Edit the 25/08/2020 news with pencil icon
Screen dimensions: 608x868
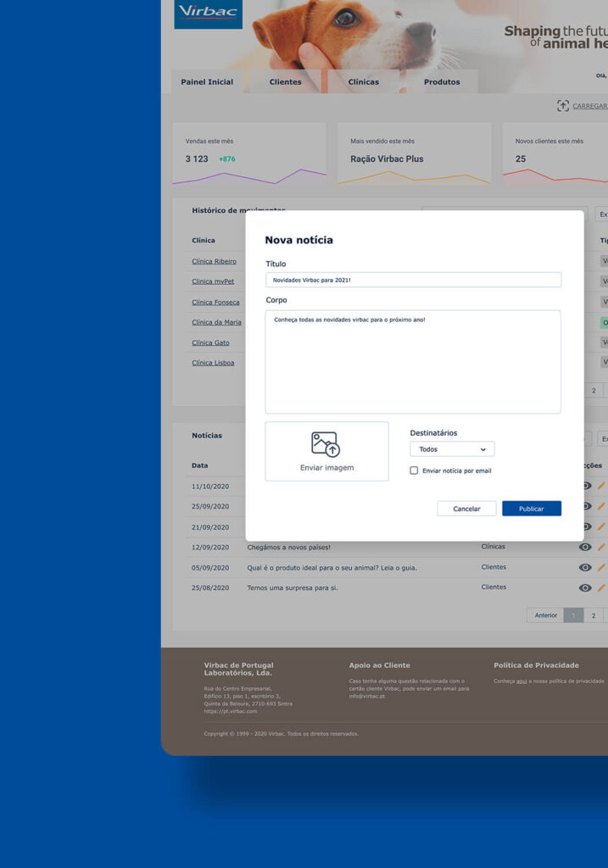pos(601,588)
